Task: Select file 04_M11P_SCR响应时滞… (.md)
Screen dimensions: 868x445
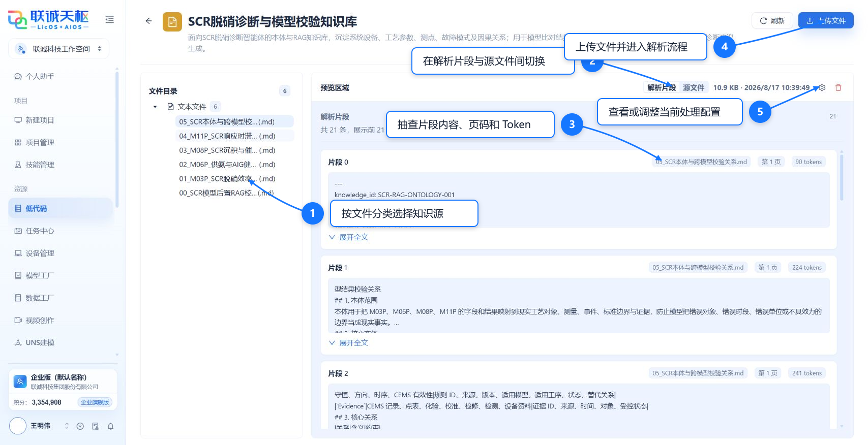Action: click(x=234, y=136)
